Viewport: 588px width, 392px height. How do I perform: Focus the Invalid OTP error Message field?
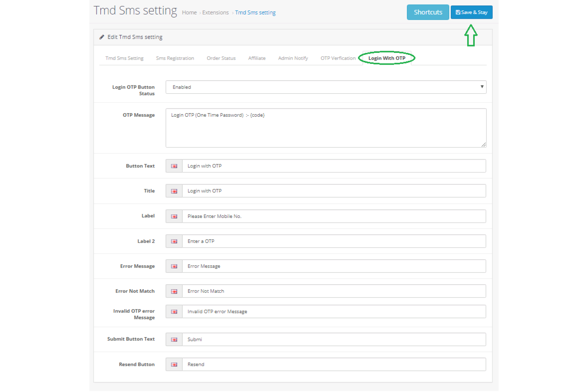(x=334, y=312)
